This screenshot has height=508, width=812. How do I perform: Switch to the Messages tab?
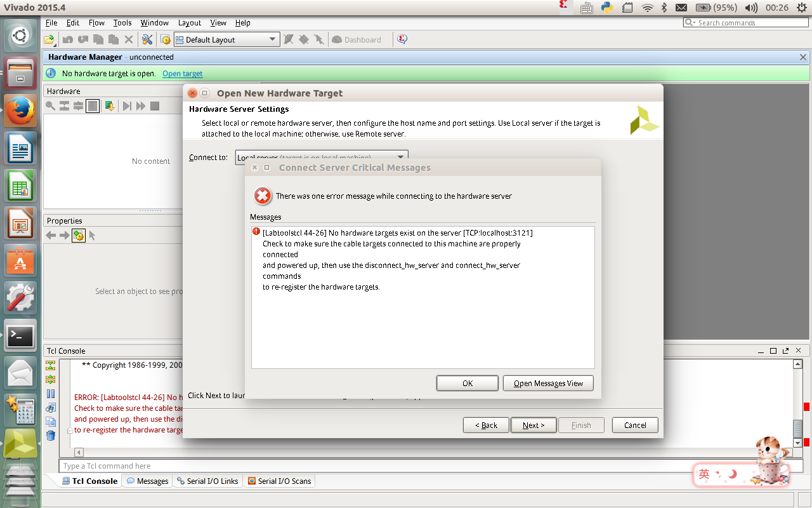pos(147,481)
